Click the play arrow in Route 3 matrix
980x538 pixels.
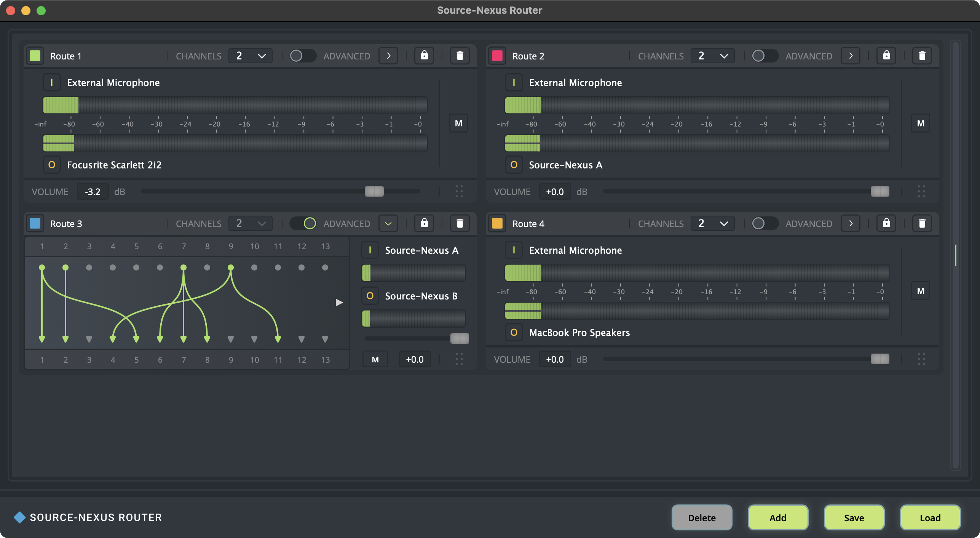(x=339, y=303)
